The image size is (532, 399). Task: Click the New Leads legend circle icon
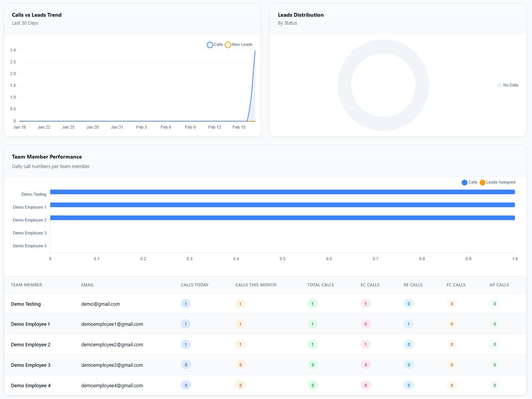(228, 45)
